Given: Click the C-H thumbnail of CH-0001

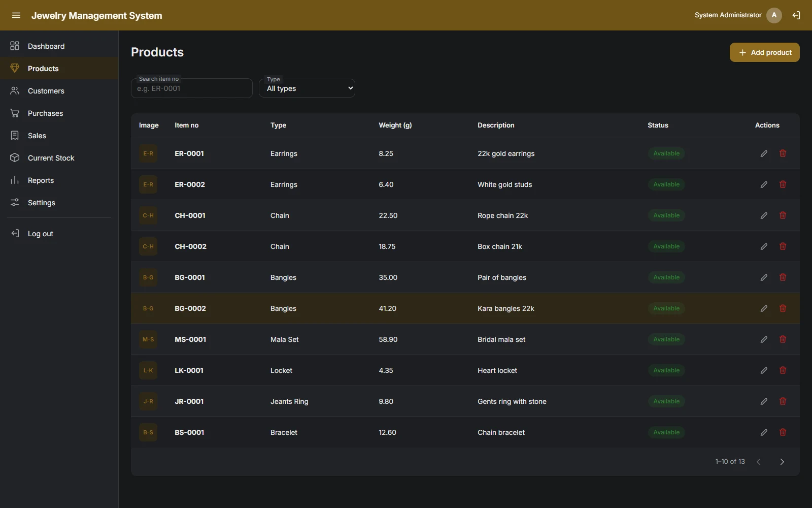Looking at the screenshot, I should click(x=148, y=215).
